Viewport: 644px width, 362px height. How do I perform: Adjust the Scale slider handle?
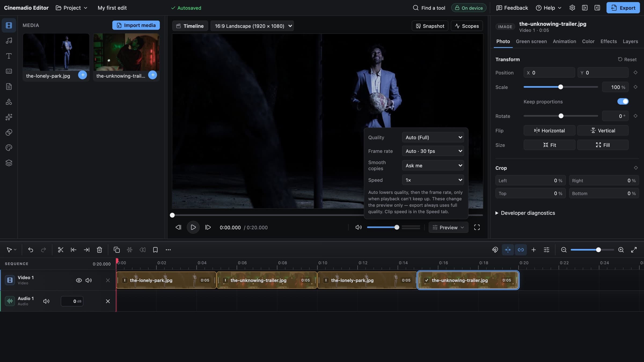pyautogui.click(x=561, y=87)
